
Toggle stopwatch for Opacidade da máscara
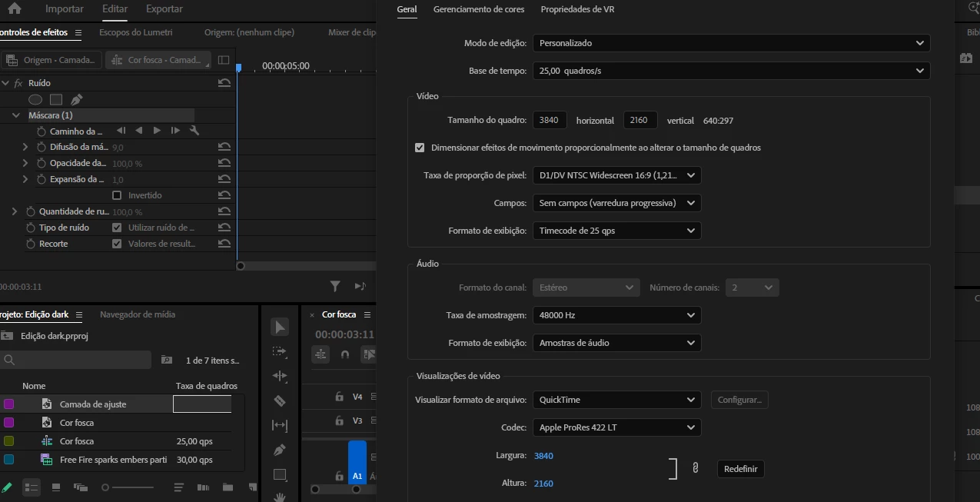(42, 163)
